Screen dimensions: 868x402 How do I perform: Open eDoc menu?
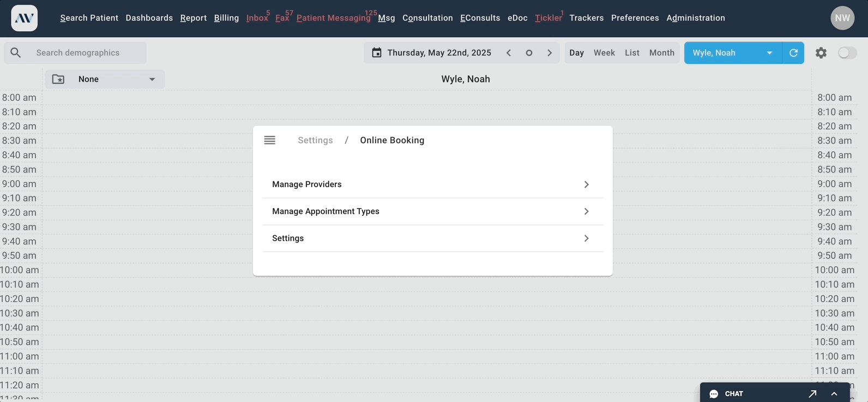(x=517, y=18)
